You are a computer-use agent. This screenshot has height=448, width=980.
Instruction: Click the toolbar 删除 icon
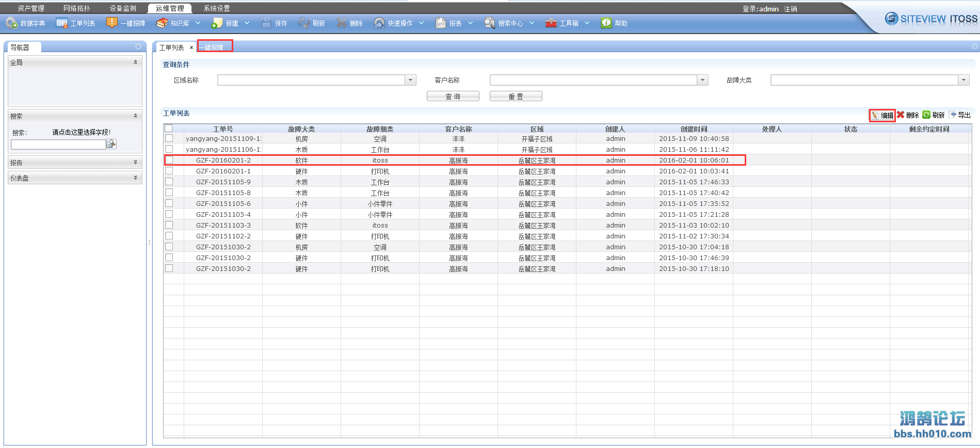(x=341, y=23)
